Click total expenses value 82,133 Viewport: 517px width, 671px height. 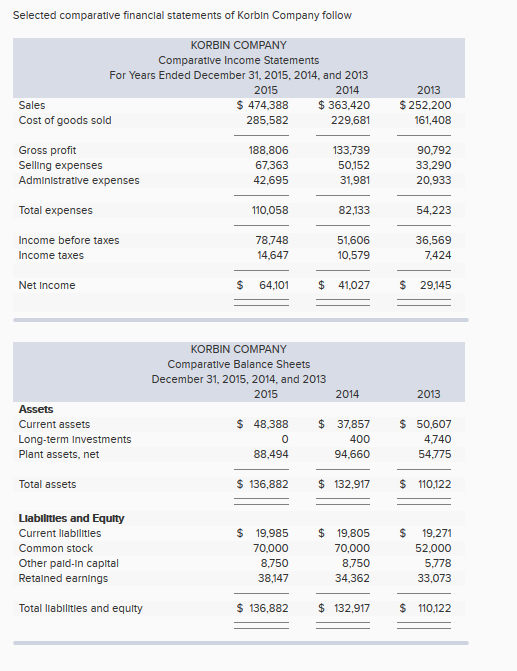click(x=354, y=210)
